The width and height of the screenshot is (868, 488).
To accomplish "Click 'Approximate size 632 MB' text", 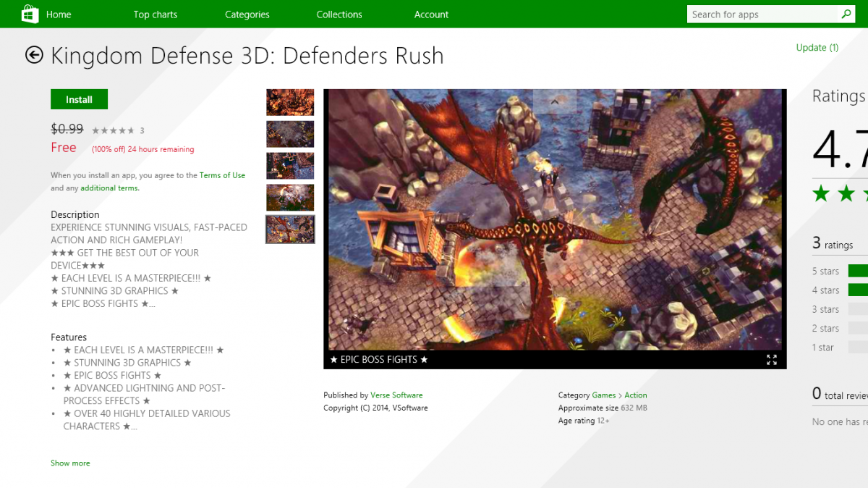I will point(603,408).
